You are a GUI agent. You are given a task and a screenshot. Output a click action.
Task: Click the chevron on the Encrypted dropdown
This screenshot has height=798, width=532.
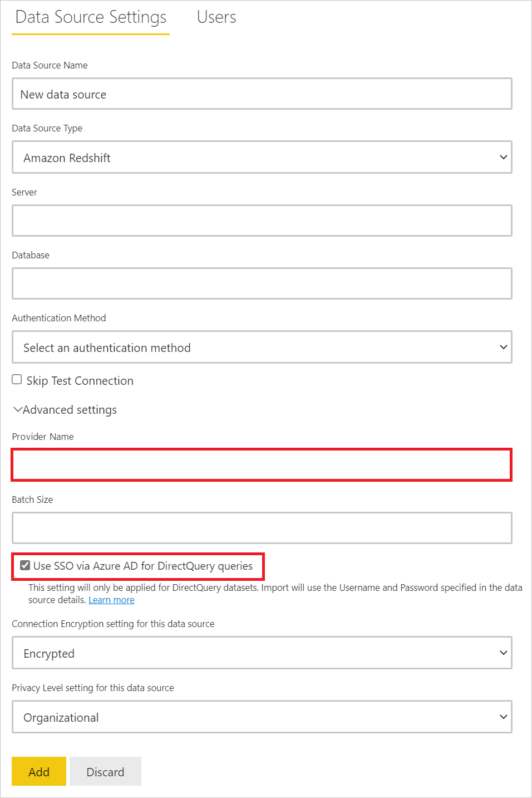point(504,653)
